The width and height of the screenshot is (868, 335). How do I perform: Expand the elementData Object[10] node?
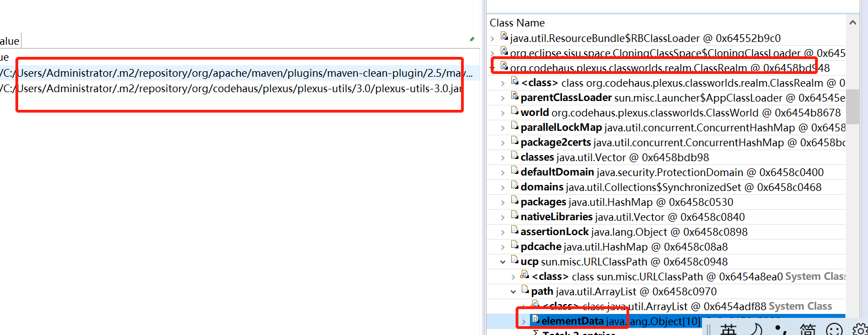coord(524,322)
